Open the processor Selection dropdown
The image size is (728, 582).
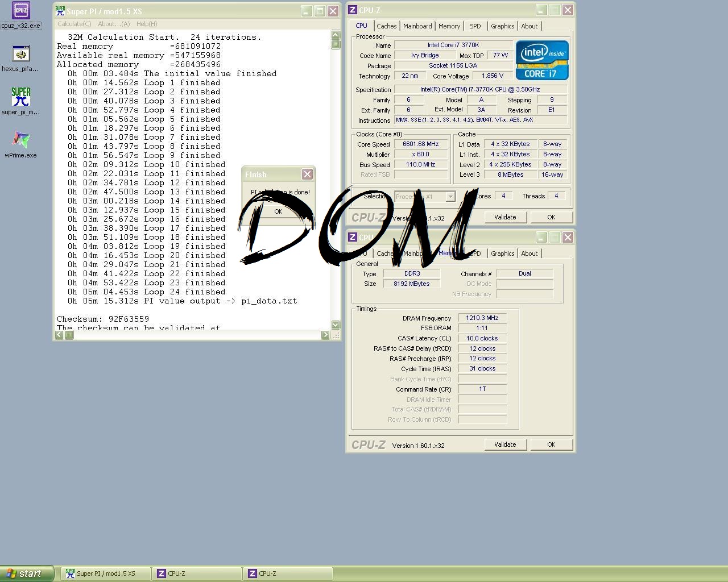click(x=450, y=197)
